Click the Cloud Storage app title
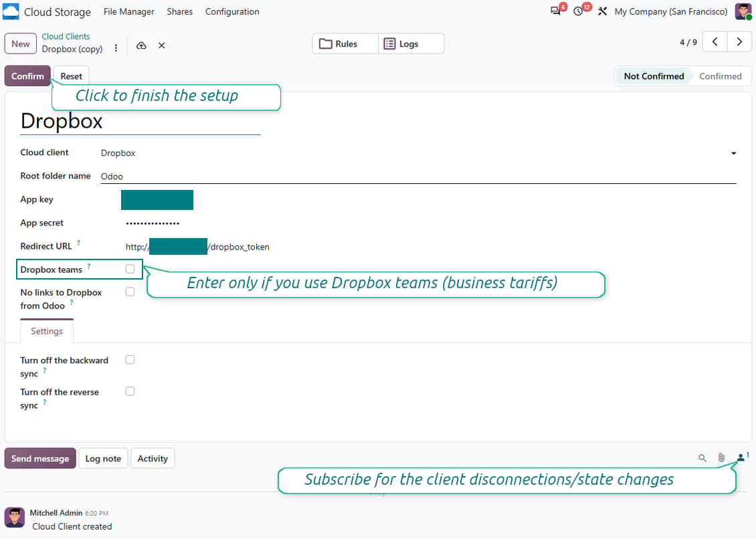 [58, 12]
